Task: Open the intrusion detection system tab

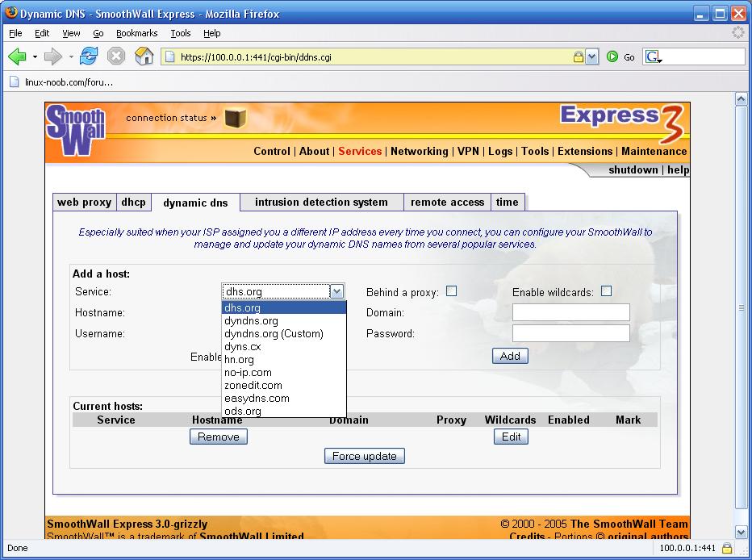Action: point(321,202)
